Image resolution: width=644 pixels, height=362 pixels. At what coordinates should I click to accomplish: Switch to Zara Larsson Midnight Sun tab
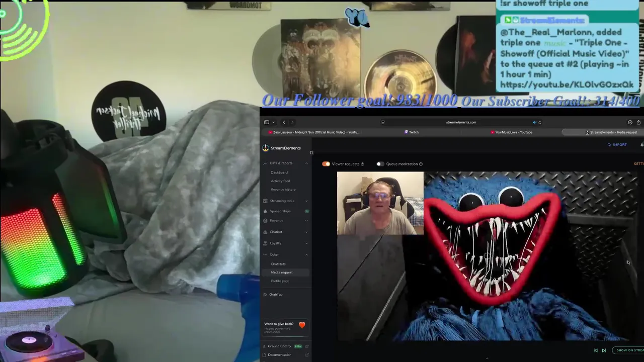tap(314, 132)
